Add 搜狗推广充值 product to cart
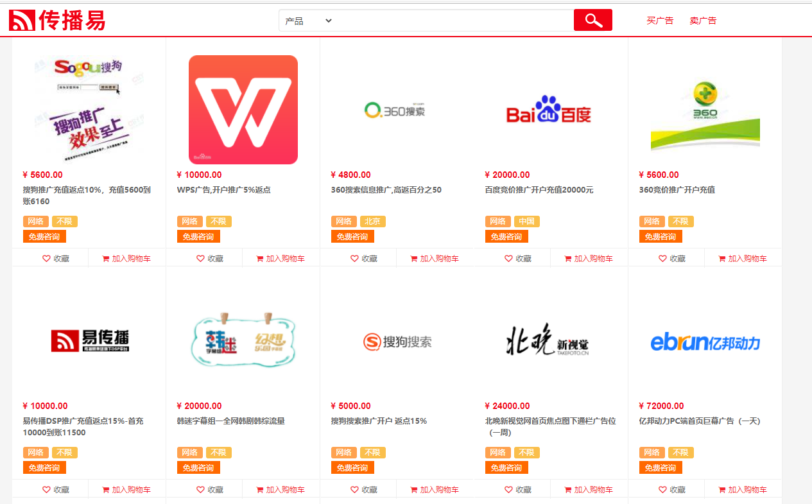This screenshot has height=504, width=812. click(126, 258)
